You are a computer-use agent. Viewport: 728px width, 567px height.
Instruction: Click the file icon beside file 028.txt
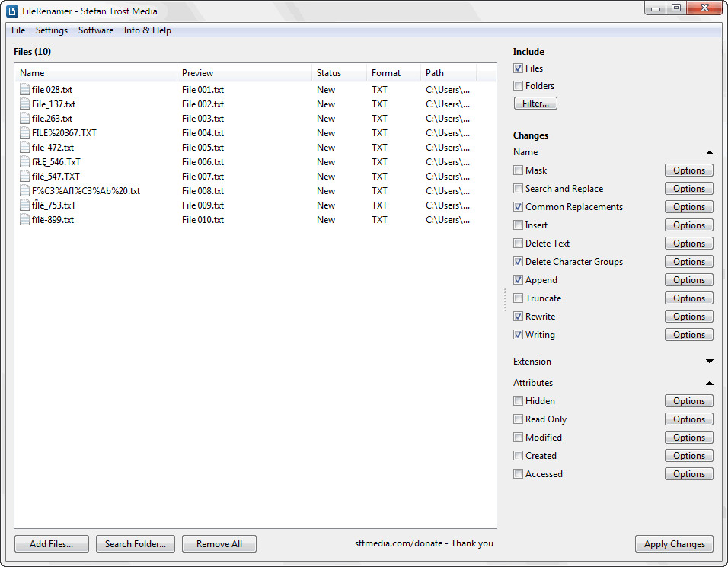point(24,90)
